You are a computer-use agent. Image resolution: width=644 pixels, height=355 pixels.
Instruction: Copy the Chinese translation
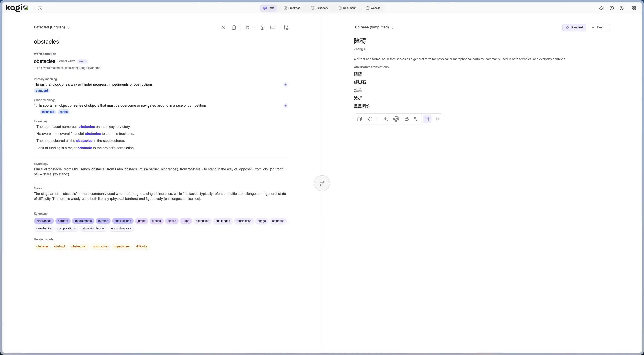click(x=359, y=119)
